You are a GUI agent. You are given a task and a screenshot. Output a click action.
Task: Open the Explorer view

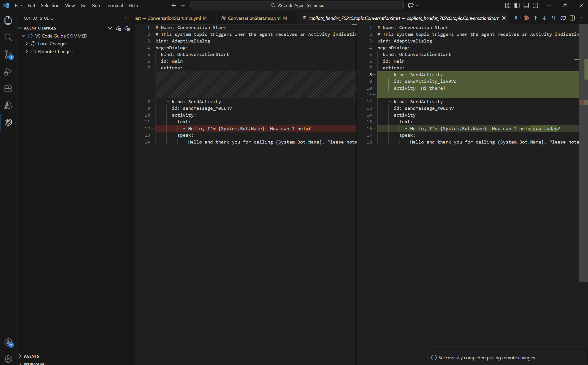[x=8, y=21]
